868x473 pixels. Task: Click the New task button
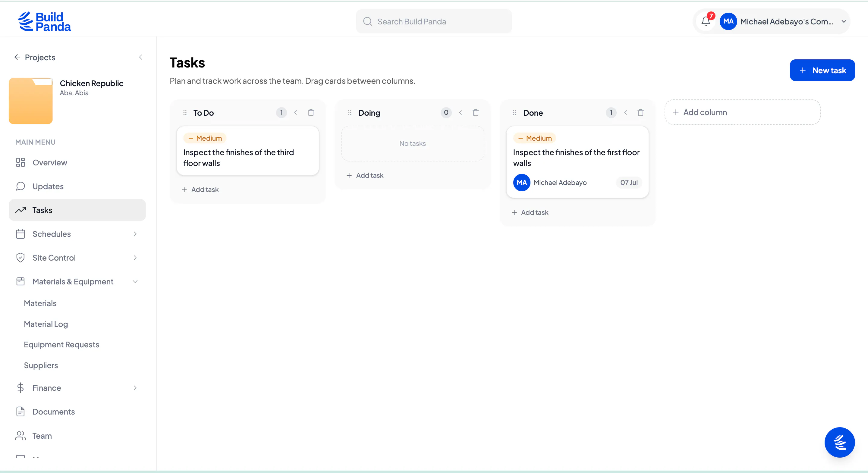tap(822, 70)
